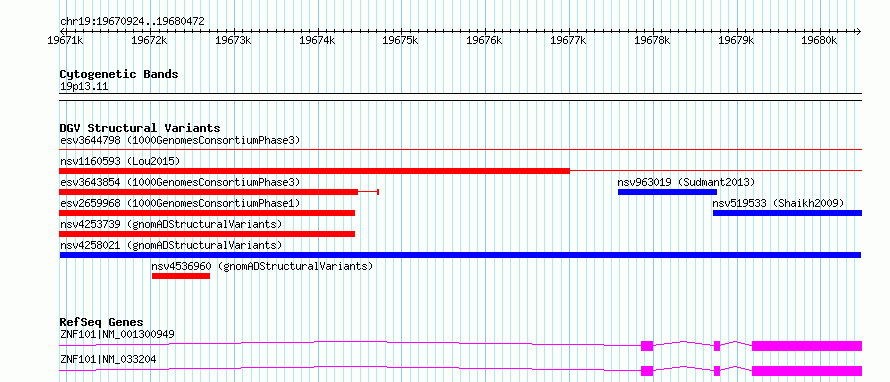Click the first small exon of NM_001300949

[x=647, y=346]
